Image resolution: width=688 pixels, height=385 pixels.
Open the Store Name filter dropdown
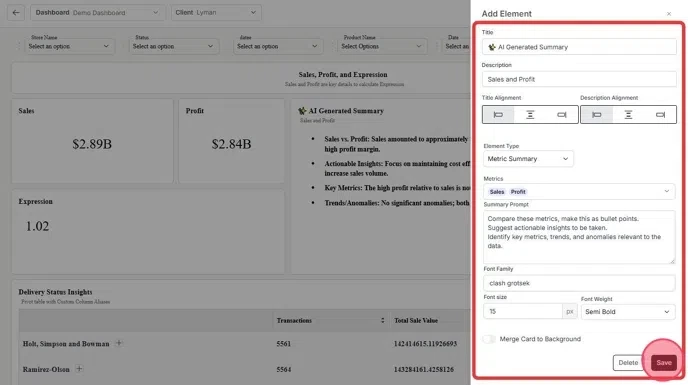tap(69, 46)
